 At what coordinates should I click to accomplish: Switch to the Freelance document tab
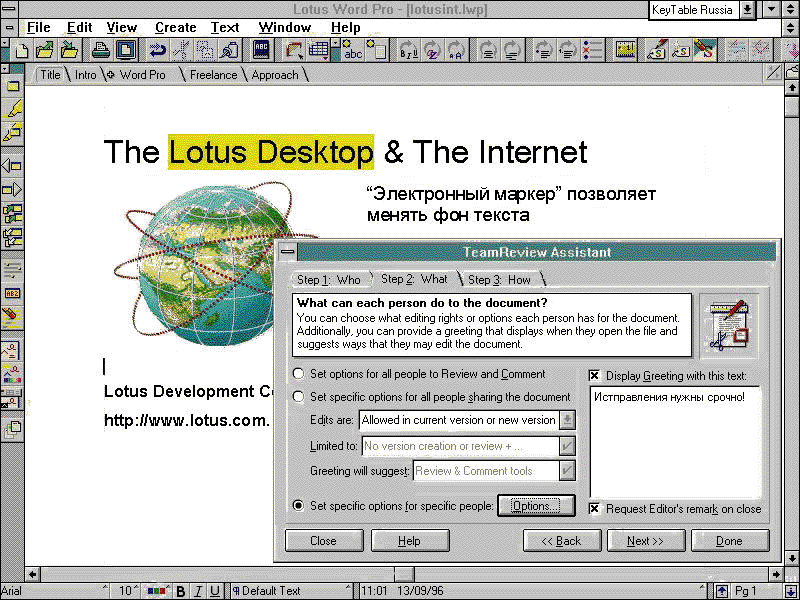213,75
